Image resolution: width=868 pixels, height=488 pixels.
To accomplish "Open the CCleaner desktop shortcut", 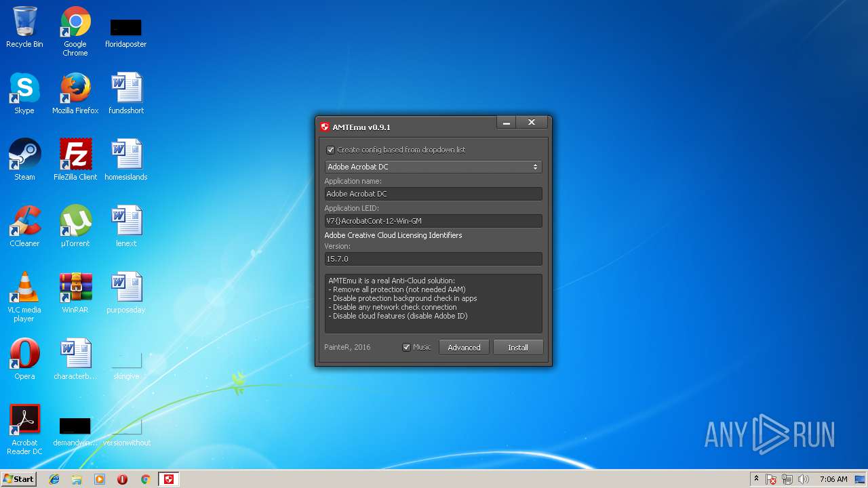I will coord(24,226).
